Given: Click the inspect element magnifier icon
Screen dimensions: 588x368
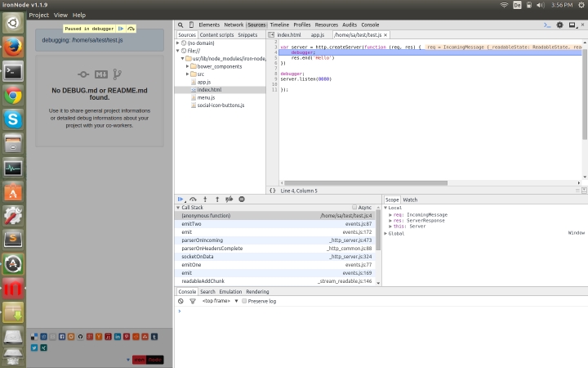Looking at the screenshot, I should [x=180, y=25].
